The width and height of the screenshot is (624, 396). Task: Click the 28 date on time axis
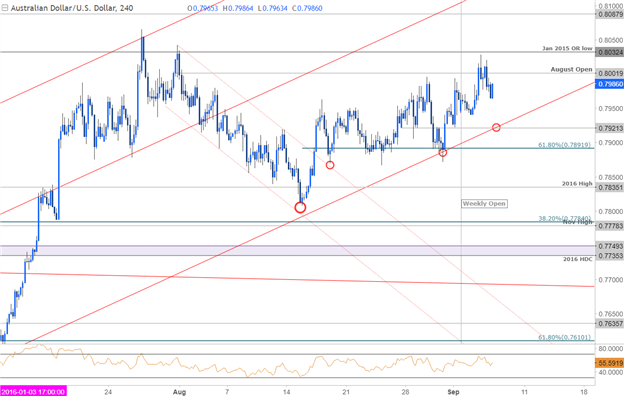point(406,392)
